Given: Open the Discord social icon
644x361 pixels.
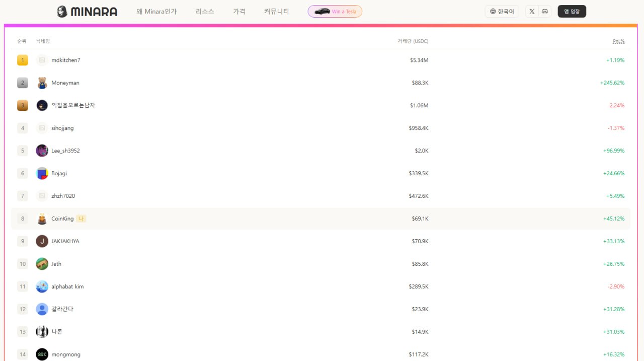Looking at the screenshot, I should point(544,11).
